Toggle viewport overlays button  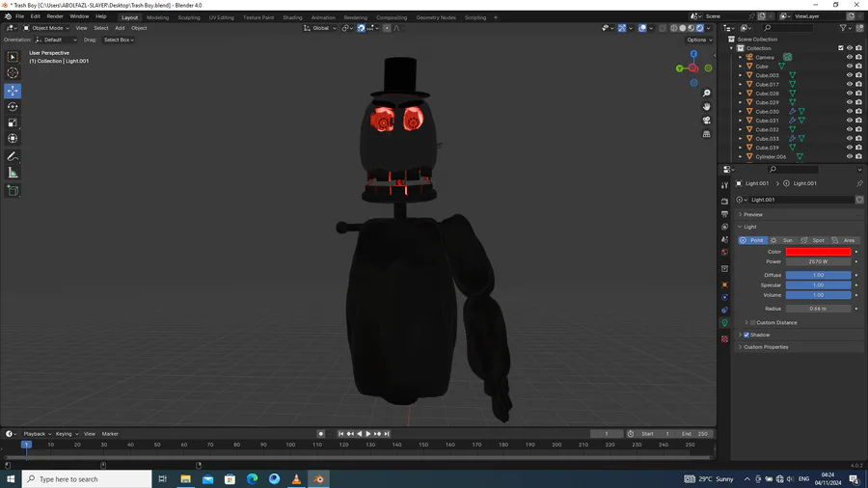click(642, 28)
